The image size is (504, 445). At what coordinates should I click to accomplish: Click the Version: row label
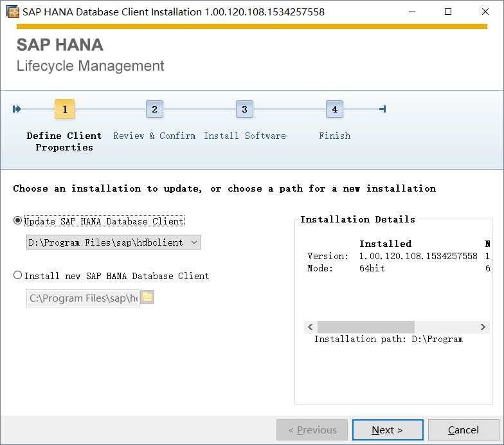328,256
